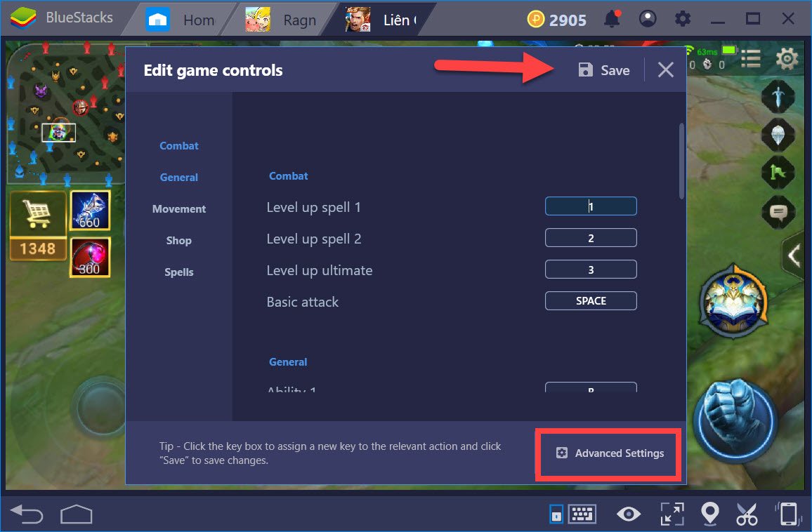Click the in-game minimap
Screen dimensions: 812x532
click(x=66, y=113)
